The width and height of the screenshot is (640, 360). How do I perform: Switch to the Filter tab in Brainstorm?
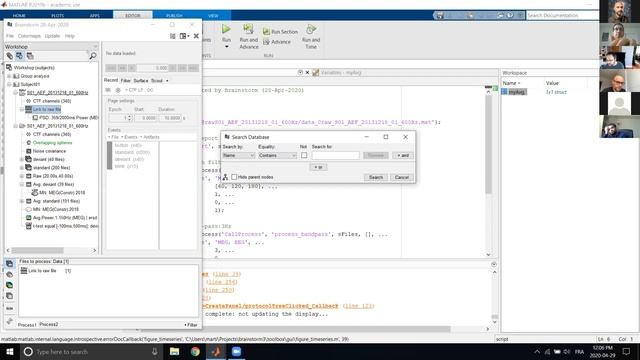[x=125, y=80]
